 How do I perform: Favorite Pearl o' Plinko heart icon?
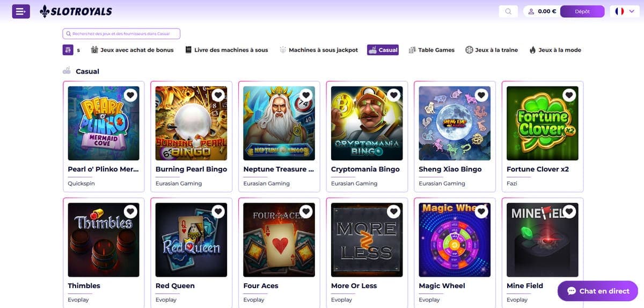point(130,95)
